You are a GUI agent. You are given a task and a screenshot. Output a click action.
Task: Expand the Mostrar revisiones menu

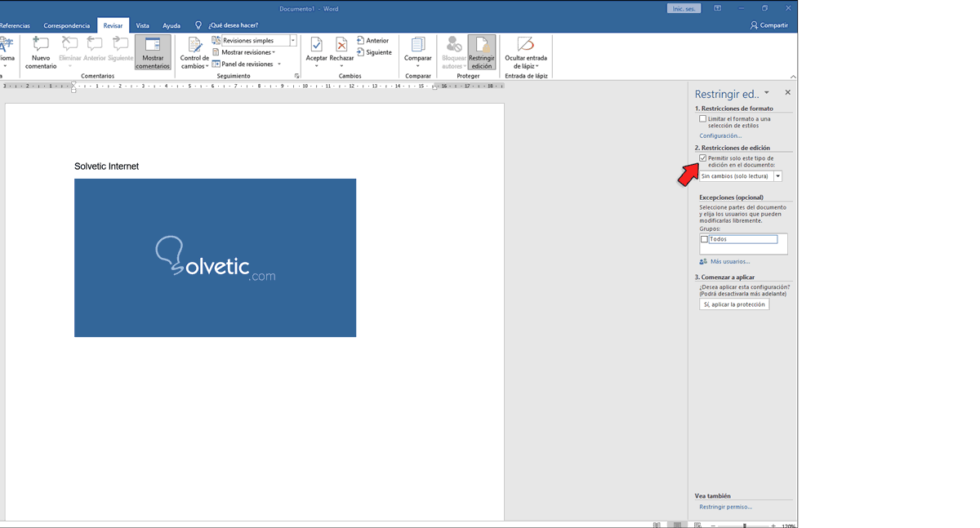(x=248, y=52)
